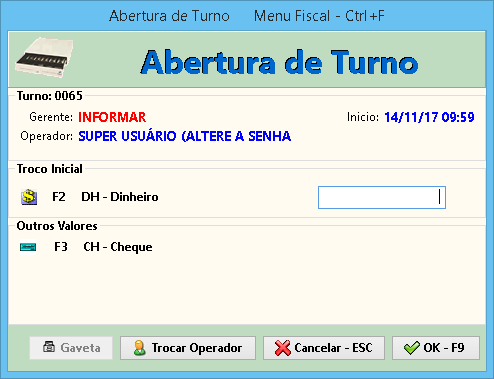The height and width of the screenshot is (379, 494).
Task: Focus the Dinheiro amount input field
Action: pos(382,197)
